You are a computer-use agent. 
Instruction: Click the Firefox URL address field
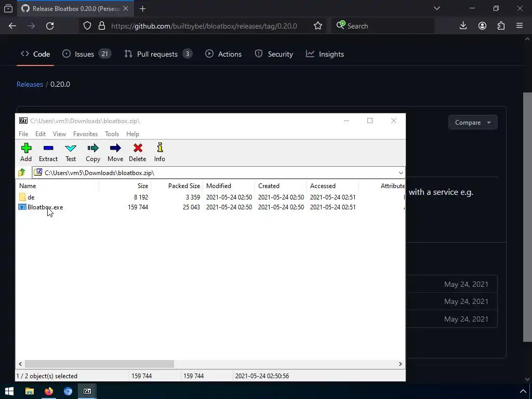click(x=204, y=26)
